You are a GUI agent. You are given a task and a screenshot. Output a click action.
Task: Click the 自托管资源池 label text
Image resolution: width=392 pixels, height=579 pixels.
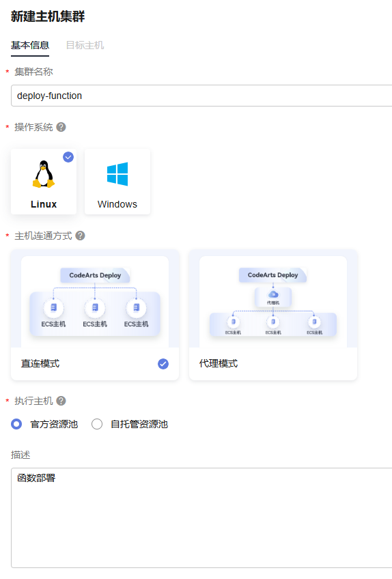pyautogui.click(x=139, y=424)
